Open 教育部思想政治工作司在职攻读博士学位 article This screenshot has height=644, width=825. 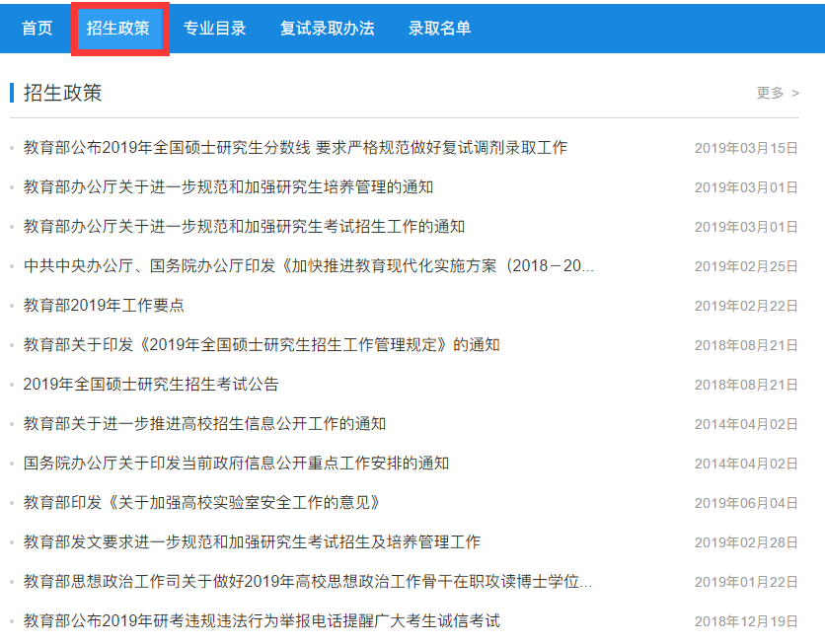(308, 582)
